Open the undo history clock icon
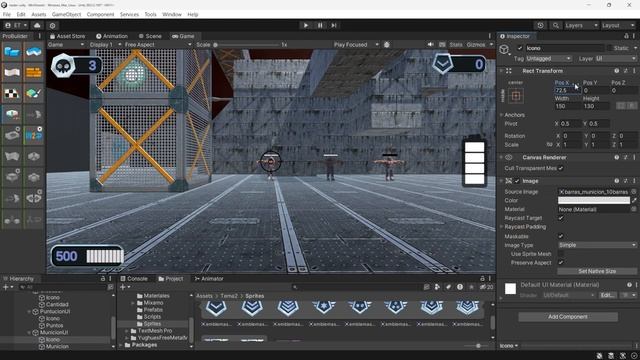 (540, 25)
